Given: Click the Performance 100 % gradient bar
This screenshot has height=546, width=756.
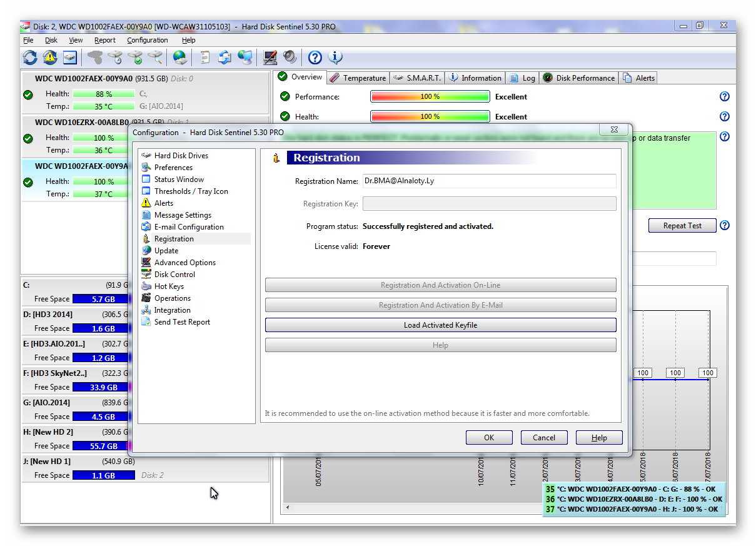Looking at the screenshot, I should 430,96.
